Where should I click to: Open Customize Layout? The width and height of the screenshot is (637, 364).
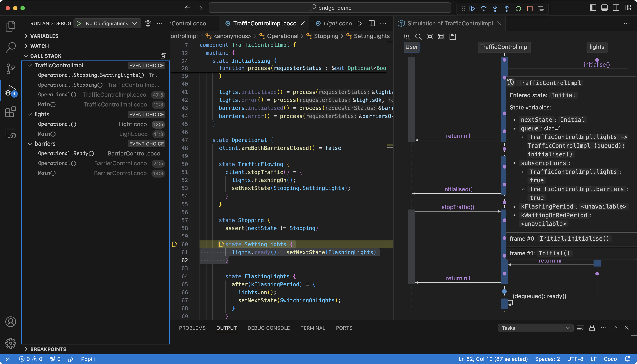[628, 8]
